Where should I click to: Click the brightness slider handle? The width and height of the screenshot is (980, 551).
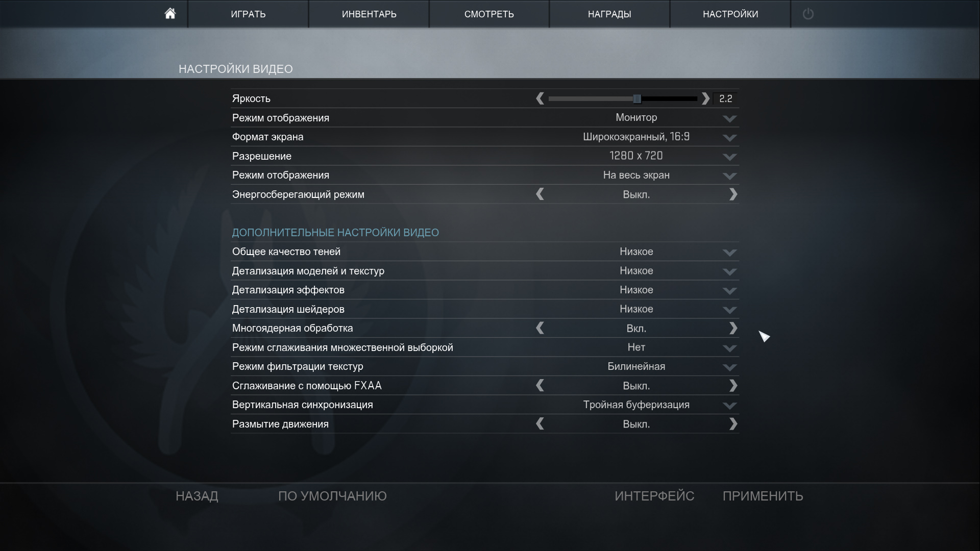637,98
